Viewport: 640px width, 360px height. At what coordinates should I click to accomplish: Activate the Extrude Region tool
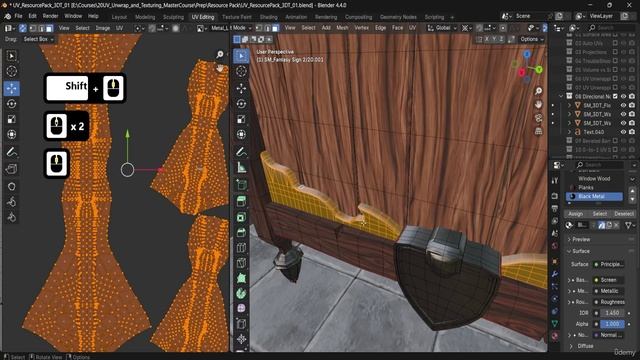coord(241,201)
